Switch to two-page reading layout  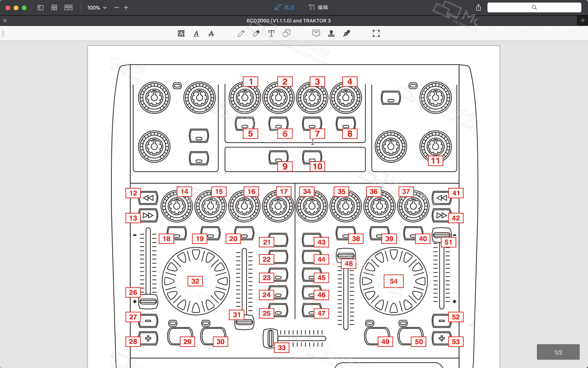(x=68, y=7)
